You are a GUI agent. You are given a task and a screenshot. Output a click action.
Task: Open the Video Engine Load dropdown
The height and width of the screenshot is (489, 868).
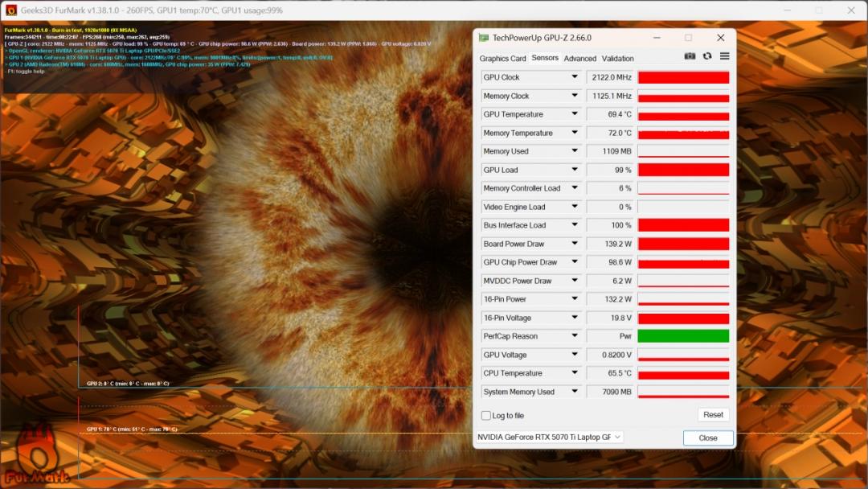tap(575, 207)
